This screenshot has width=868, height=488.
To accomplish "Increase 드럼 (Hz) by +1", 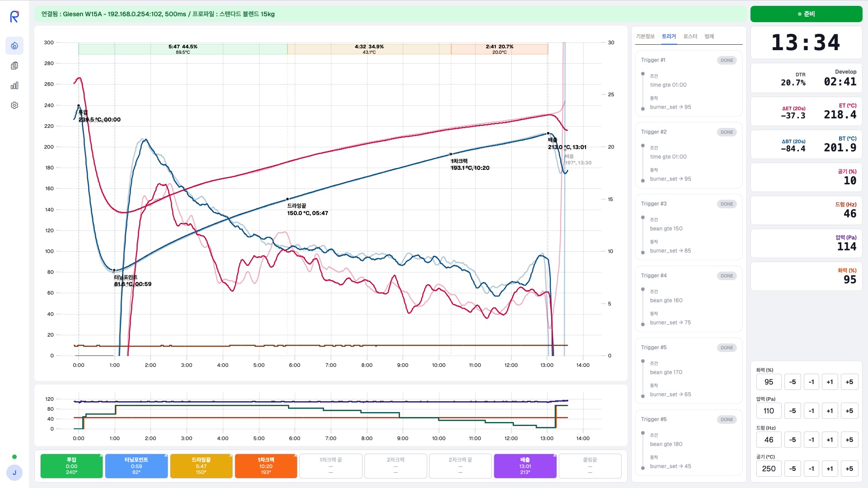I will (x=830, y=440).
